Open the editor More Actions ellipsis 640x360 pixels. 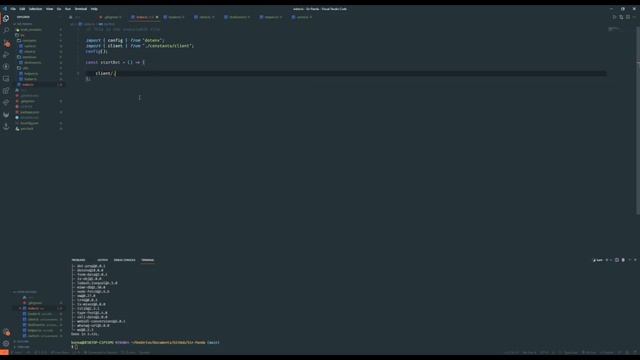tap(634, 17)
